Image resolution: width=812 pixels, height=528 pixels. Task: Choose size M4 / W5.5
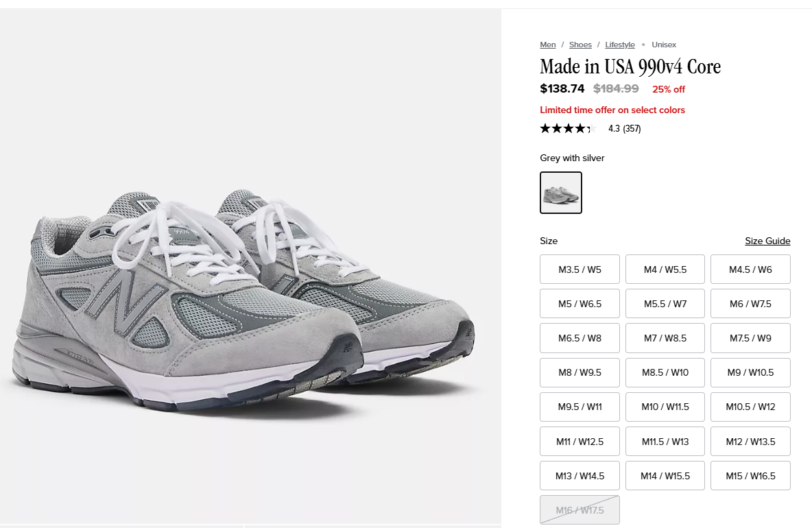pos(665,269)
